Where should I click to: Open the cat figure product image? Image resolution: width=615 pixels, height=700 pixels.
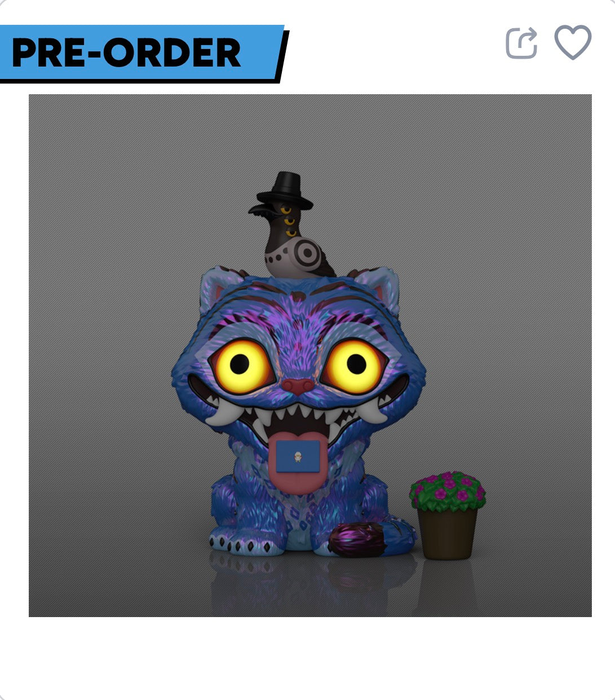click(310, 355)
